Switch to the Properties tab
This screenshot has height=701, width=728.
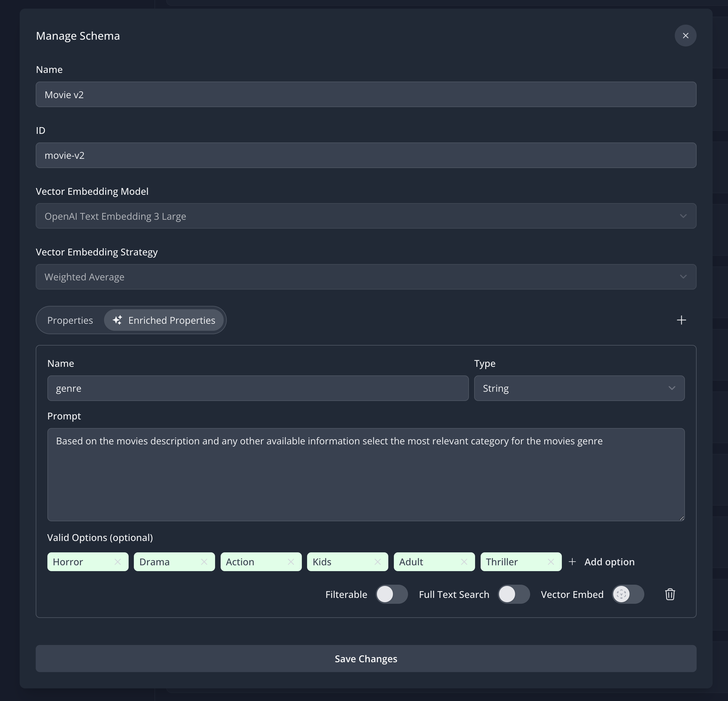tap(70, 320)
